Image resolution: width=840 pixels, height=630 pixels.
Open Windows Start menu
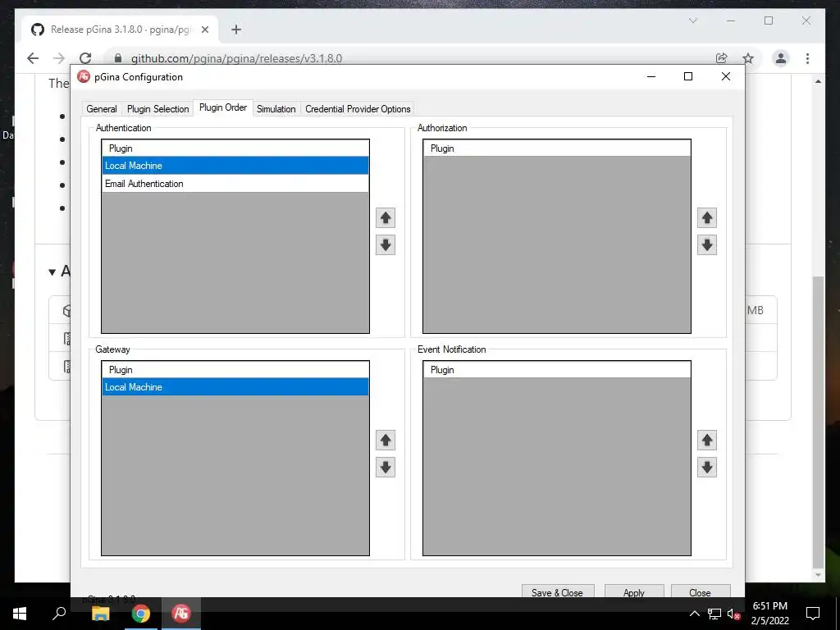[20, 614]
